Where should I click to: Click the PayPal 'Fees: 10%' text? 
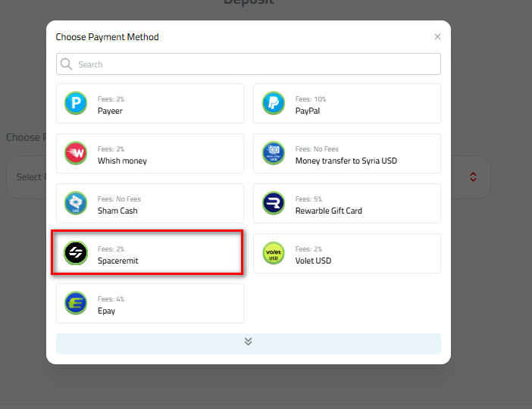311,99
